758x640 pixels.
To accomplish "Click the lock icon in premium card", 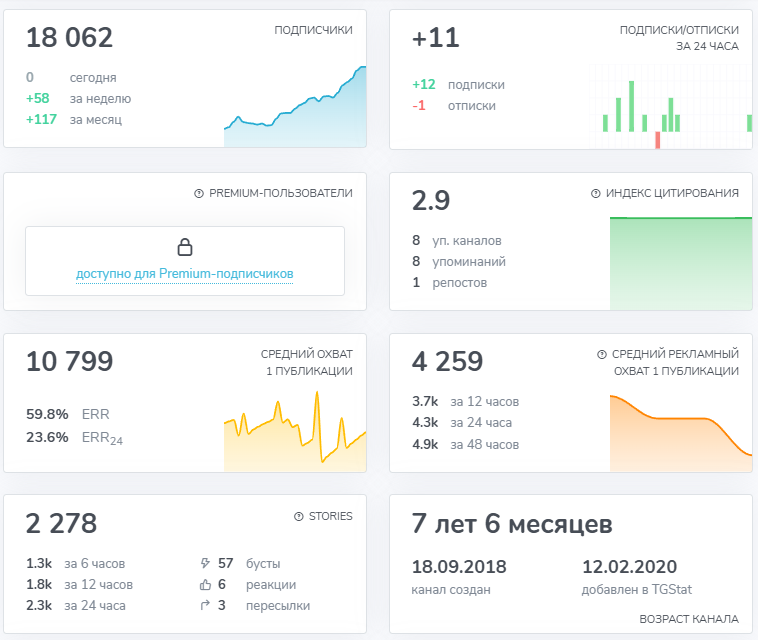I will click(x=184, y=247).
